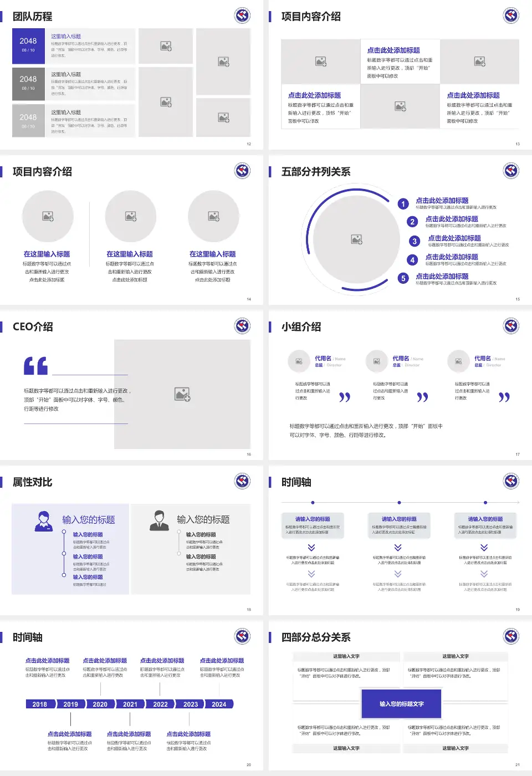
Task: Click the image placeholder icon on the CEO介绍 slide
Action: click(x=182, y=394)
